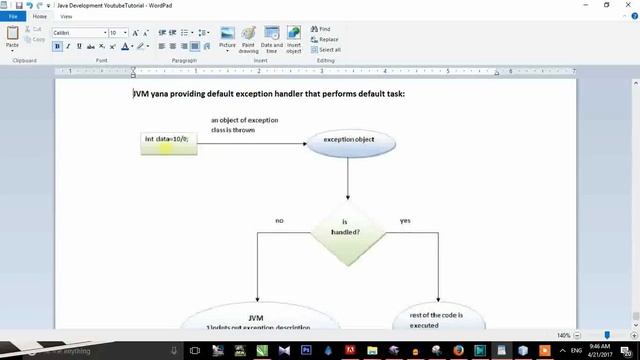
Task: Open WordPad Help question mark
Action: click(x=634, y=16)
